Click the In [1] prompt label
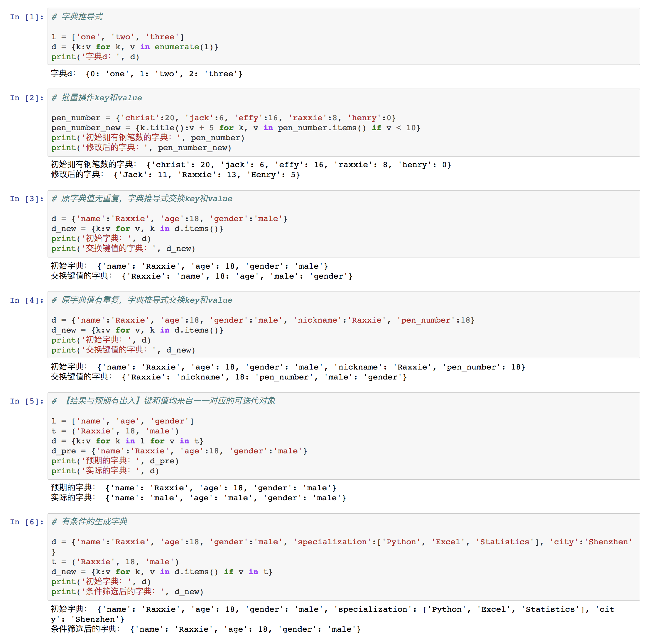This screenshot has width=645, height=644. click(26, 17)
